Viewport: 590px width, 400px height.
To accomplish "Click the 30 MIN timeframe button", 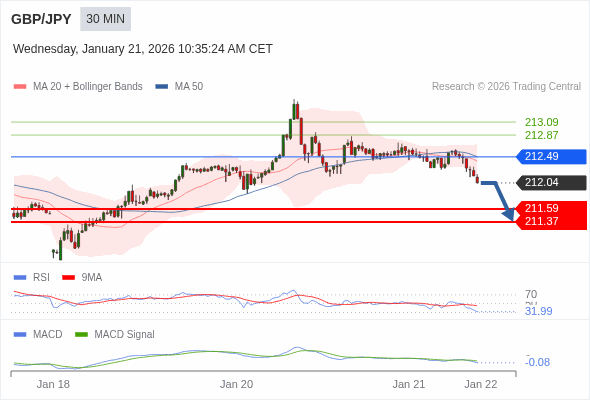I will click(x=105, y=19).
